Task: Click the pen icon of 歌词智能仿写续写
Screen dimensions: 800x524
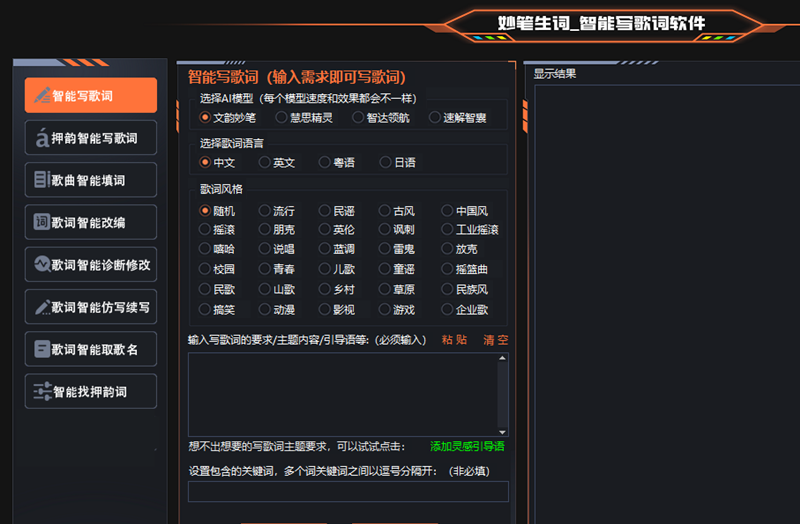Action: pyautogui.click(x=42, y=307)
